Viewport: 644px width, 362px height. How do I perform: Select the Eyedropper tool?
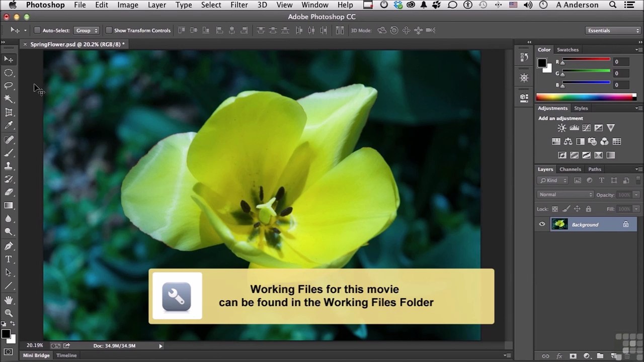[x=9, y=126]
